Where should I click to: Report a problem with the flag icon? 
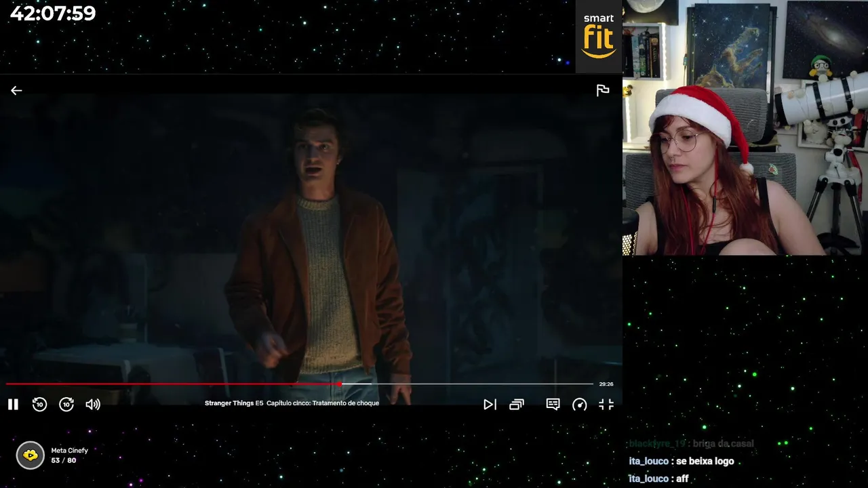click(x=603, y=90)
